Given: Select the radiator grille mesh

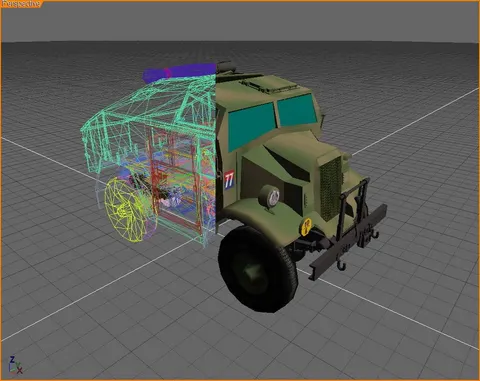Looking at the screenshot, I should 331,188.
